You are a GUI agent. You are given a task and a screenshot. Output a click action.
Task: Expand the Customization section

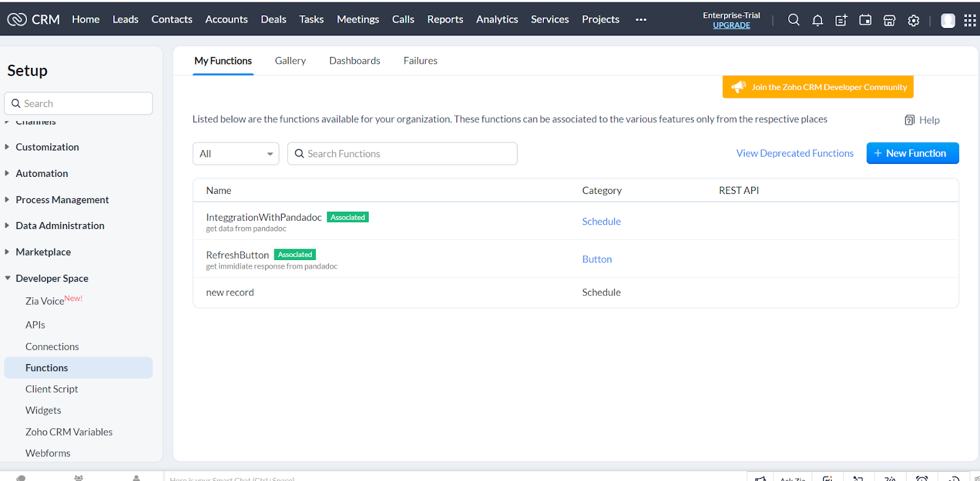[47, 147]
